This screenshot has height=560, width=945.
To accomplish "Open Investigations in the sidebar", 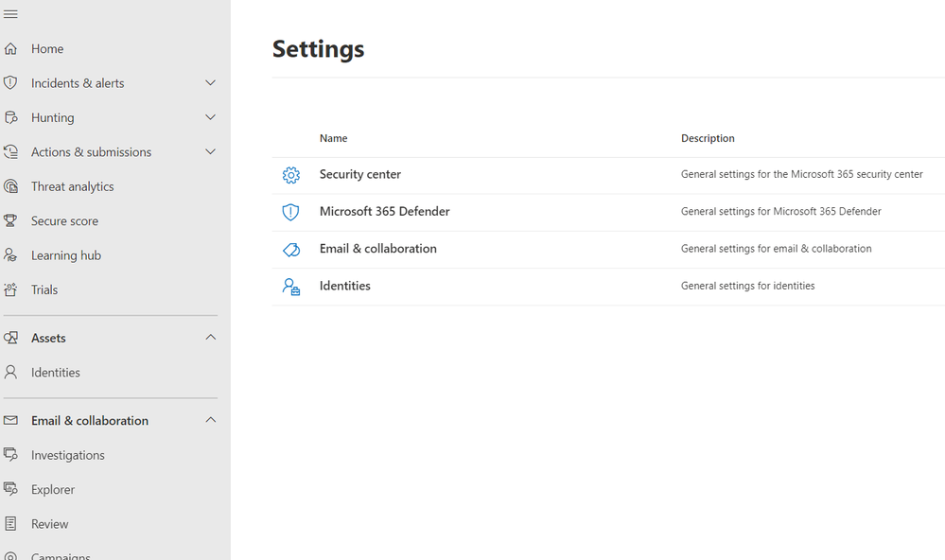I will [x=67, y=455].
